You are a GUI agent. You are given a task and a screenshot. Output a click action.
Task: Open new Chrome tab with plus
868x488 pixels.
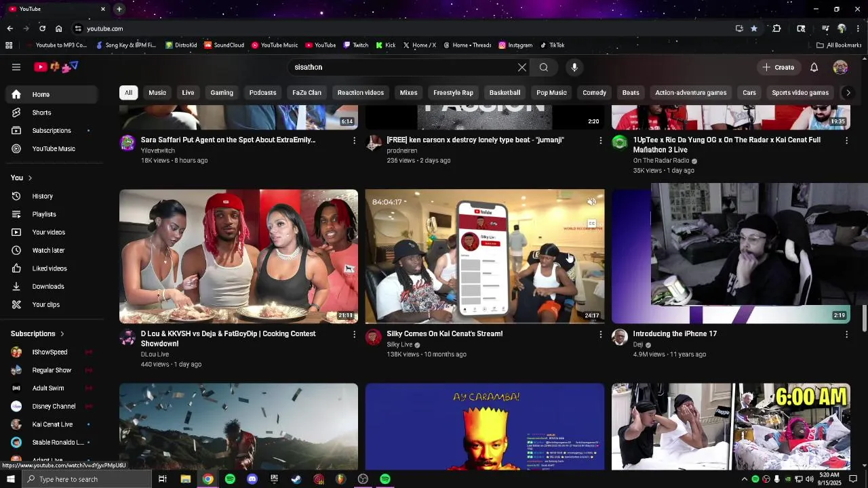[x=119, y=9]
